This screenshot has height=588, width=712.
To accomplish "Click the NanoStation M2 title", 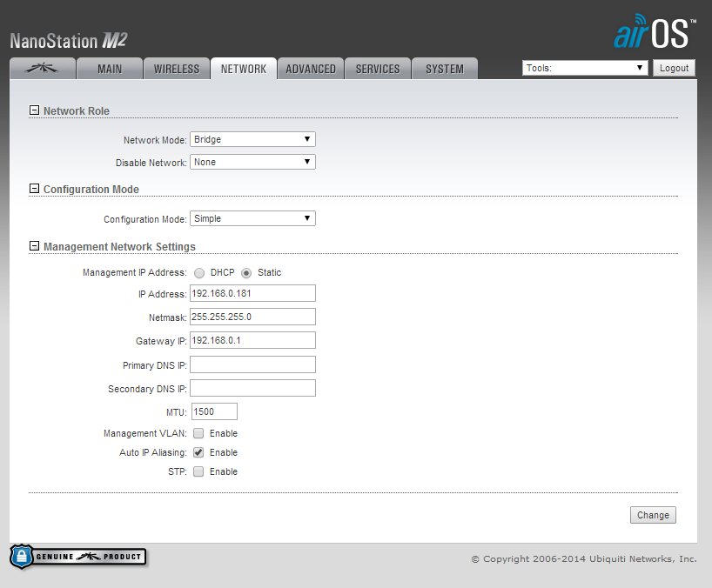I will pyautogui.click(x=69, y=41).
